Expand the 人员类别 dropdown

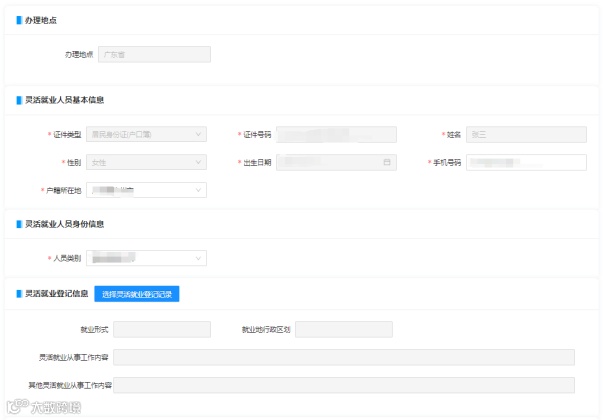(146, 258)
